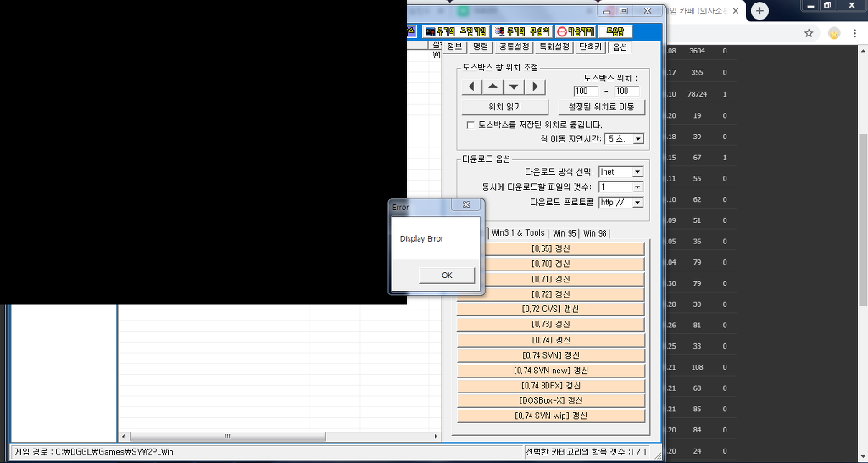Open the 다운로드 프로토콜 dropdown
Image resolution: width=868 pixels, height=463 pixels.
click(637, 203)
